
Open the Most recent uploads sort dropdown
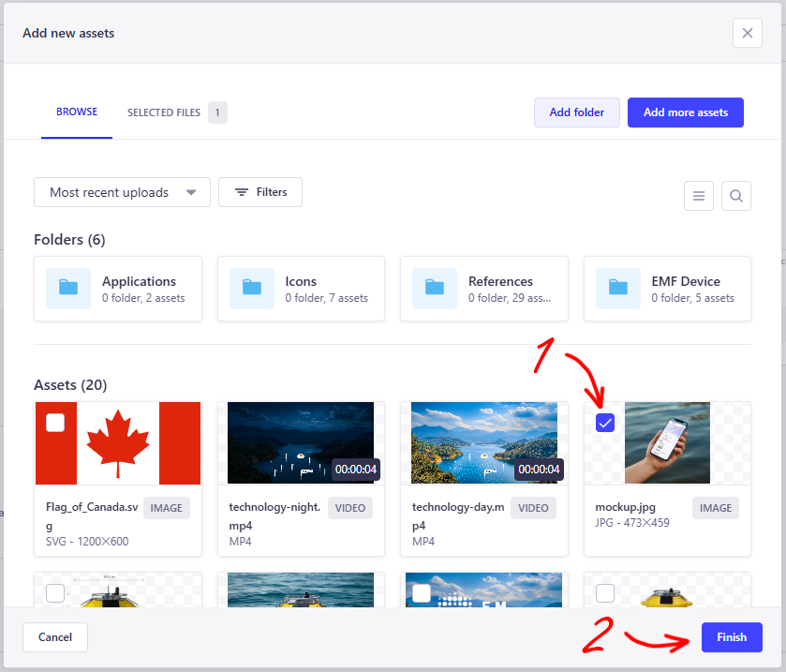click(x=122, y=192)
